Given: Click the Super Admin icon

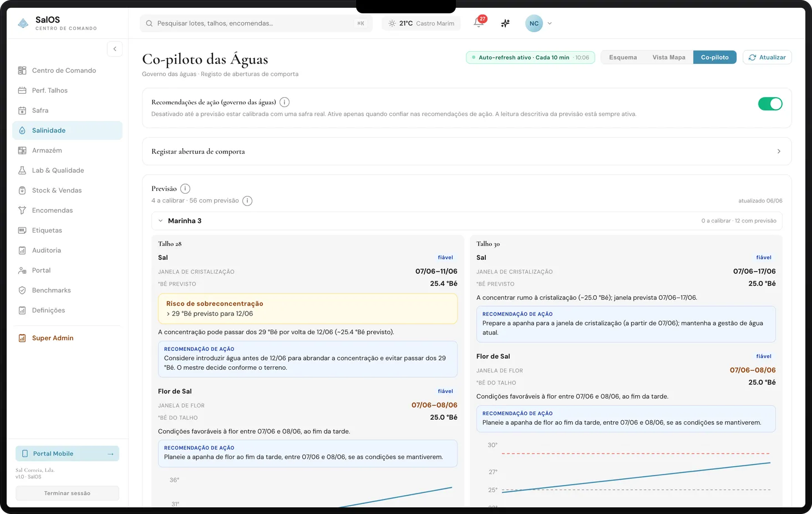Looking at the screenshot, I should (x=22, y=338).
